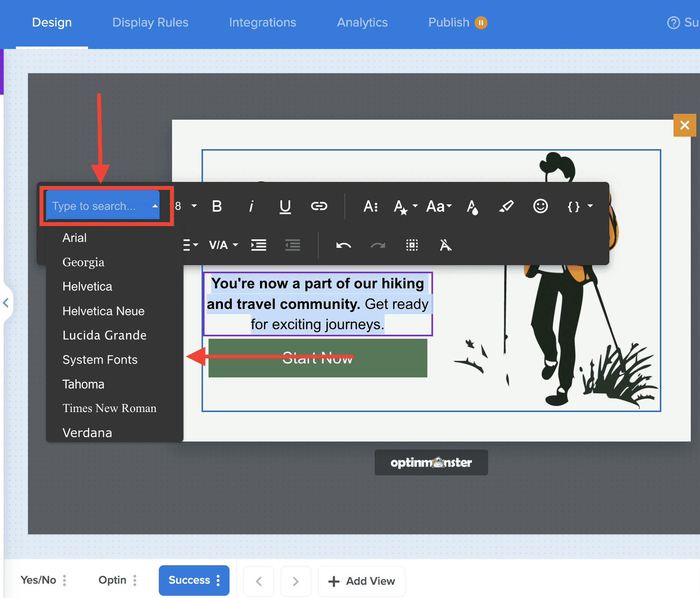This screenshot has width=700, height=598.
Task: Click the insert link icon
Action: pyautogui.click(x=319, y=206)
